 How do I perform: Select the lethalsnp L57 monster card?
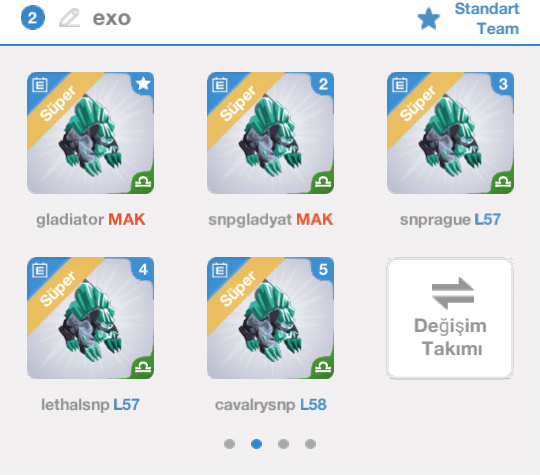(x=91, y=318)
